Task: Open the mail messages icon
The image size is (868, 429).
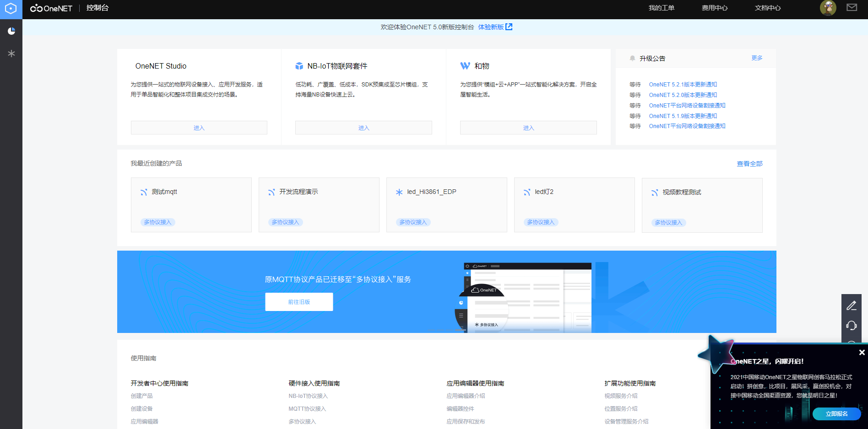Action: pos(852,7)
